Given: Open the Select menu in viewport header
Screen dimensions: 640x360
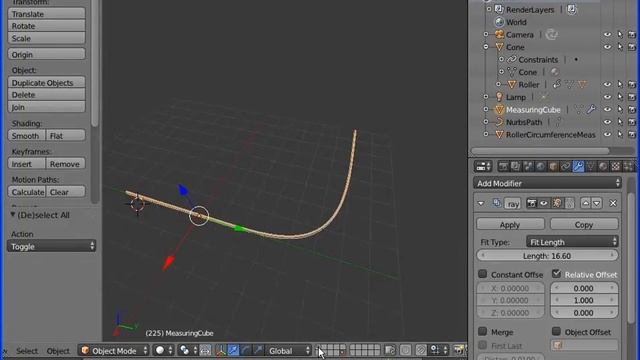Looking at the screenshot, I should click(27, 351).
